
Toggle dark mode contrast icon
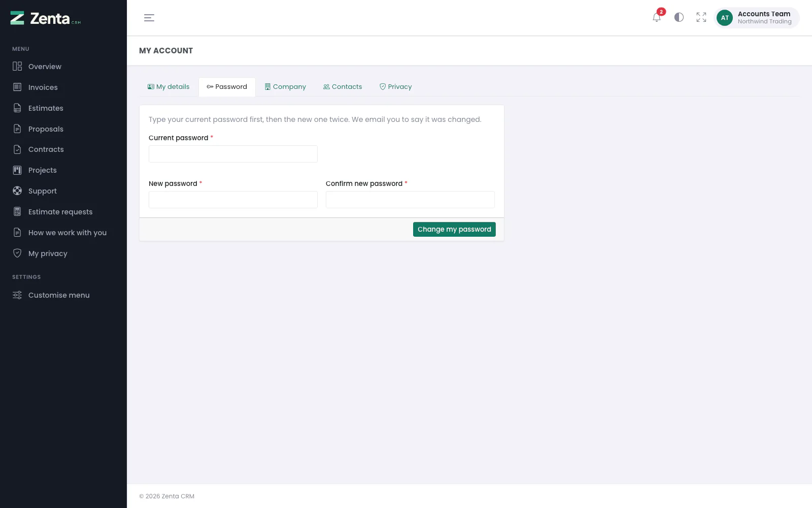[x=679, y=17]
